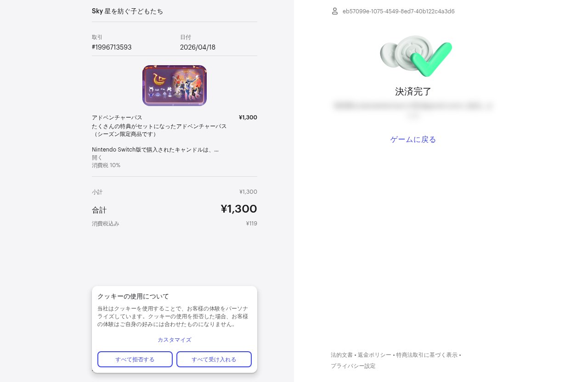588x382 pixels.
Task: Click the large ¥1,300 total amount
Action: point(238,209)
